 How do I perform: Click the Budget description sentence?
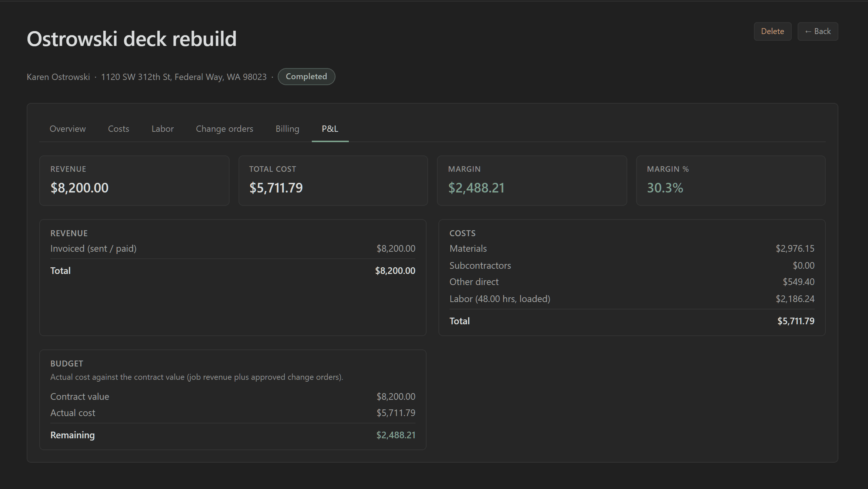click(197, 377)
